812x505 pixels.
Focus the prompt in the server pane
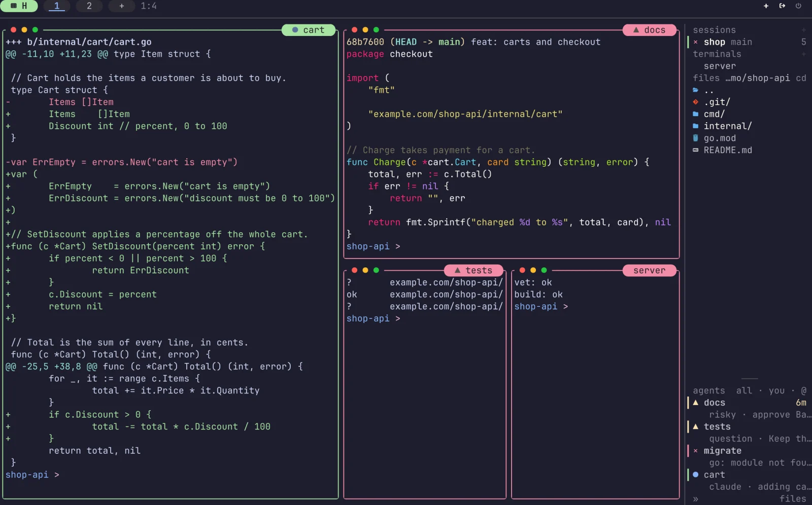tap(541, 307)
